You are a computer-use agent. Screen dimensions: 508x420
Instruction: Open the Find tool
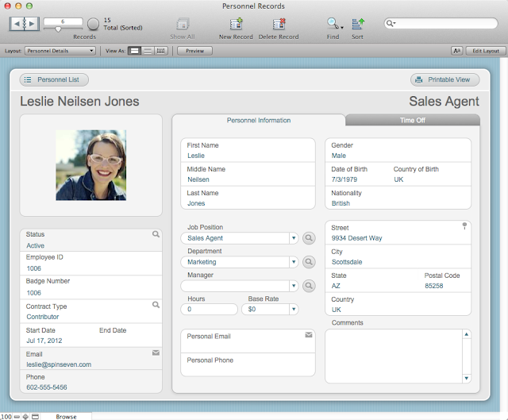[332, 23]
